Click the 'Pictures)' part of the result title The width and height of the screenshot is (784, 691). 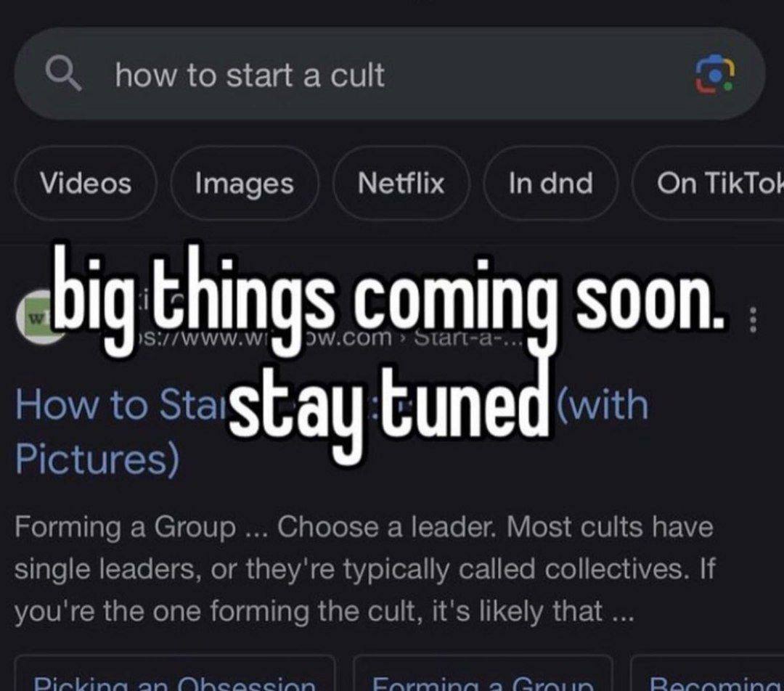coord(97,459)
